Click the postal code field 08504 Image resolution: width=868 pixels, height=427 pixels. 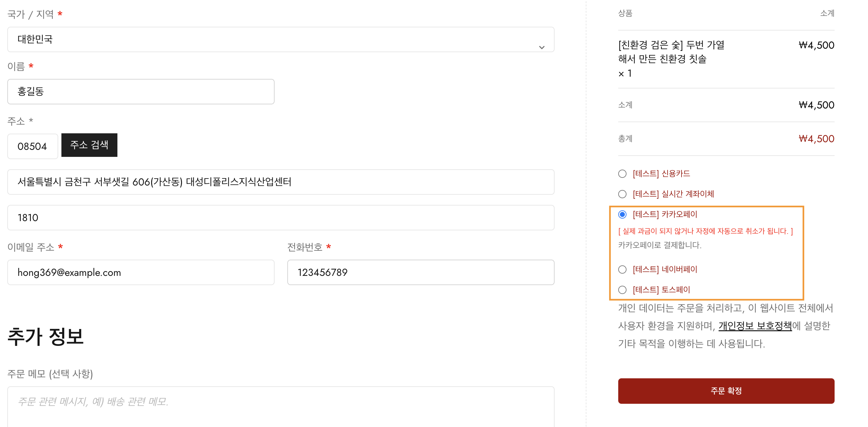click(x=33, y=146)
